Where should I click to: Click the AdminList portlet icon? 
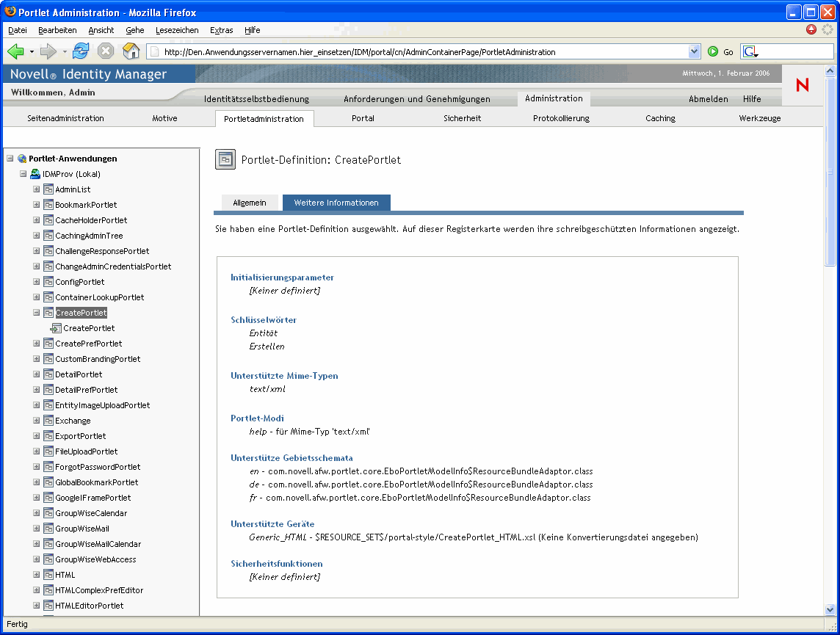coord(48,189)
